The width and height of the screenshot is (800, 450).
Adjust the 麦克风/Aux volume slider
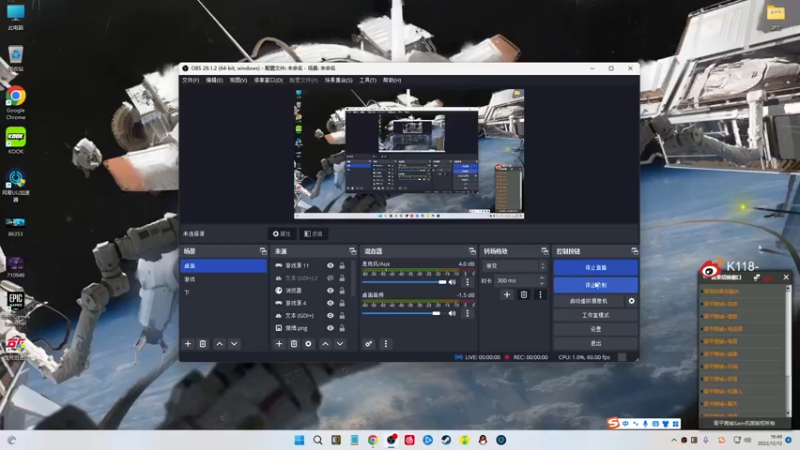tap(404, 282)
